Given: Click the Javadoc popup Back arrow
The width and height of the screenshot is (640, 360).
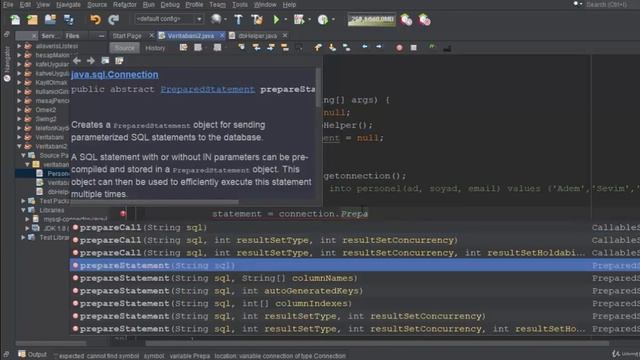Looking at the screenshot, I should click(77, 61).
